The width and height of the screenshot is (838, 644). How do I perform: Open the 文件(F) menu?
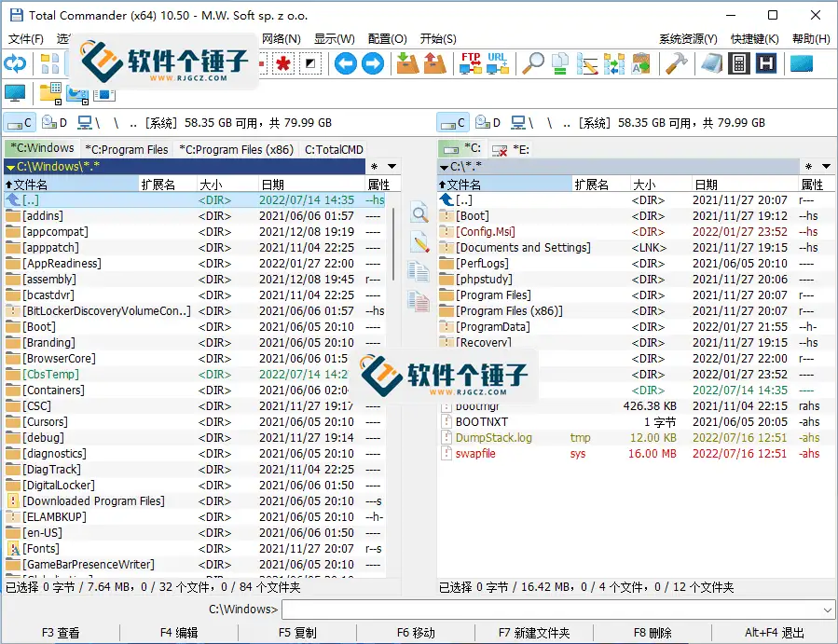26,38
